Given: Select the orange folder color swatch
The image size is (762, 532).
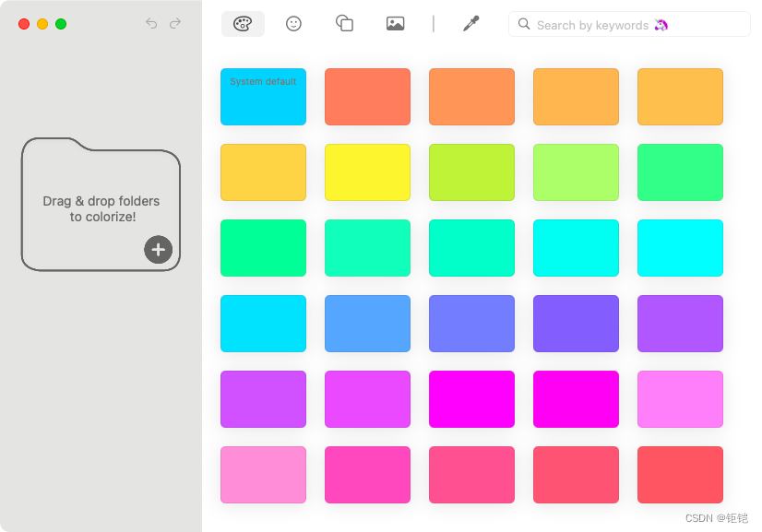Looking at the screenshot, I should (x=471, y=97).
